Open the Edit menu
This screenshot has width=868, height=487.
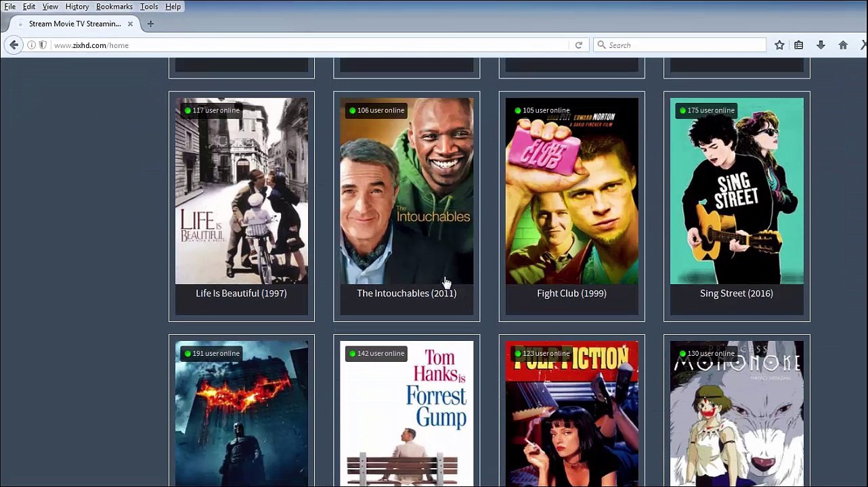click(x=29, y=7)
